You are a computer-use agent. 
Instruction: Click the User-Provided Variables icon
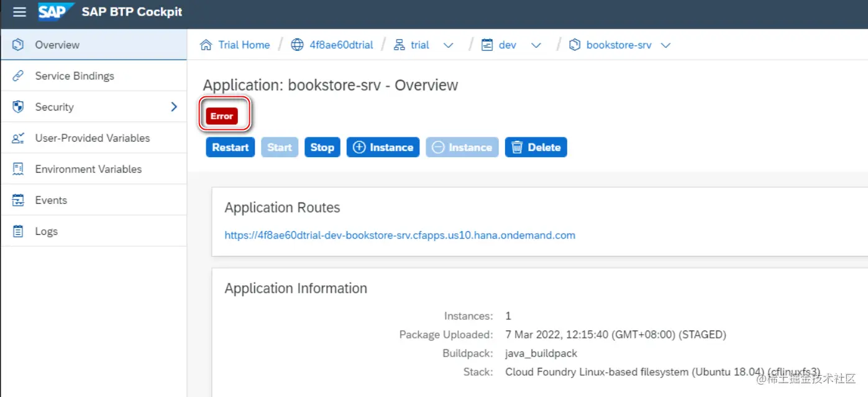click(x=18, y=138)
